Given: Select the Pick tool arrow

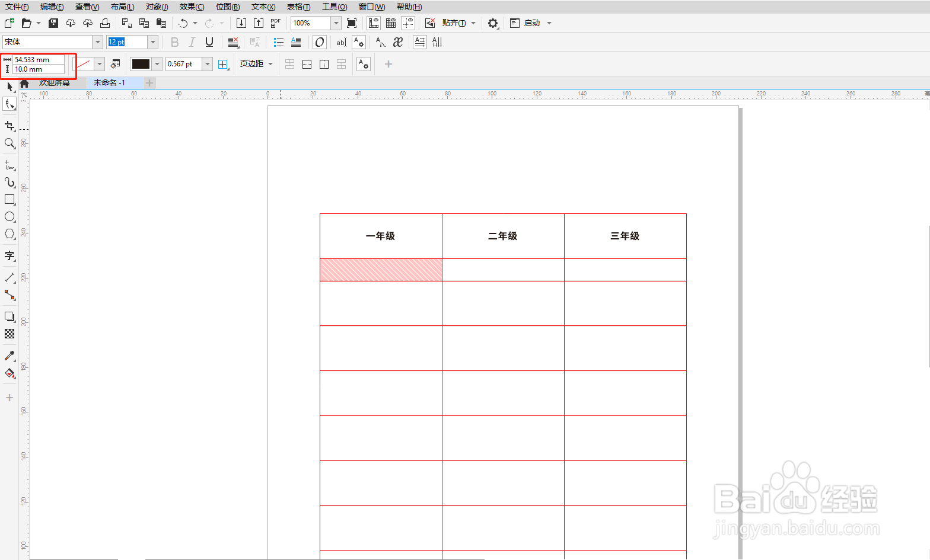Looking at the screenshot, I should pyautogui.click(x=9, y=87).
